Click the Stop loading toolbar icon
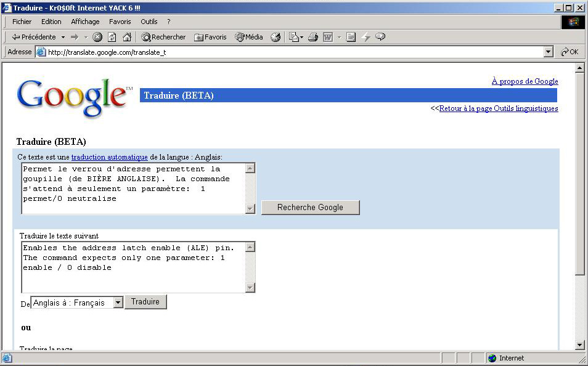This screenshot has height=366, width=588. [97, 37]
